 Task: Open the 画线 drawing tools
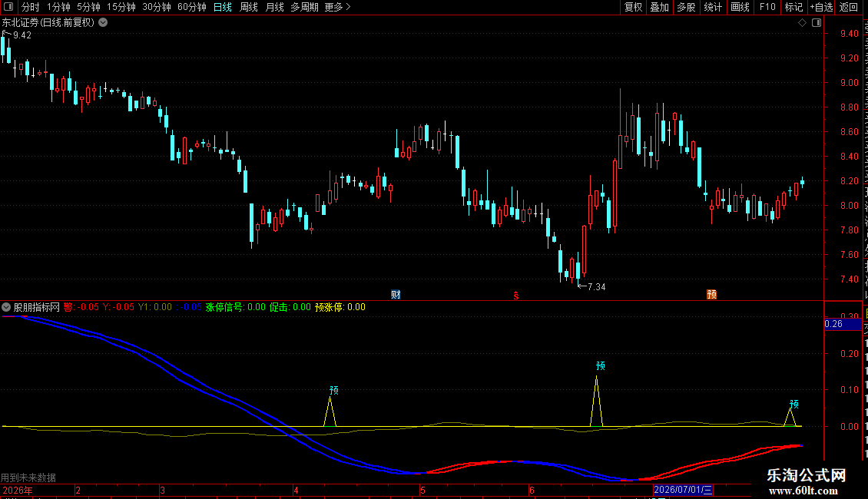[740, 7]
